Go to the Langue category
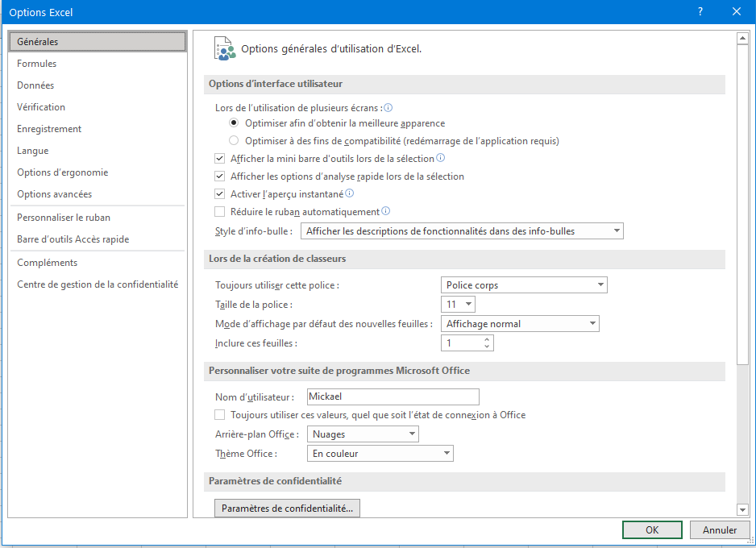Viewport: 756px width, 548px height. tap(98, 151)
